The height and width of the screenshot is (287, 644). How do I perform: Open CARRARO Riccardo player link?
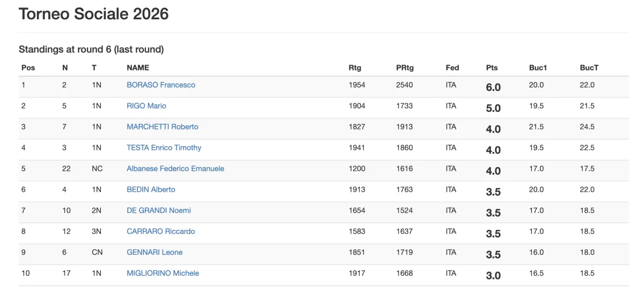coord(161,232)
